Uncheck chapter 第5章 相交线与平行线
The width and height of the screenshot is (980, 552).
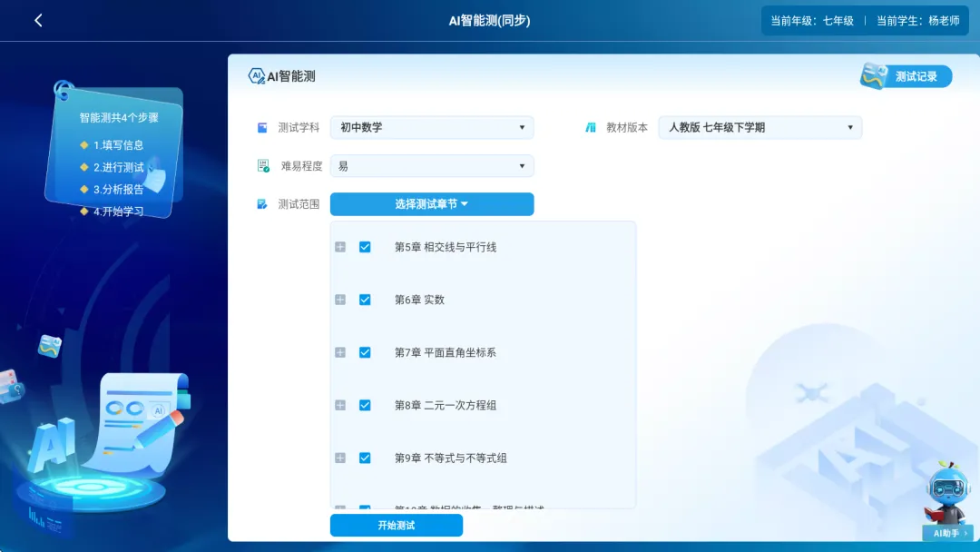point(365,247)
